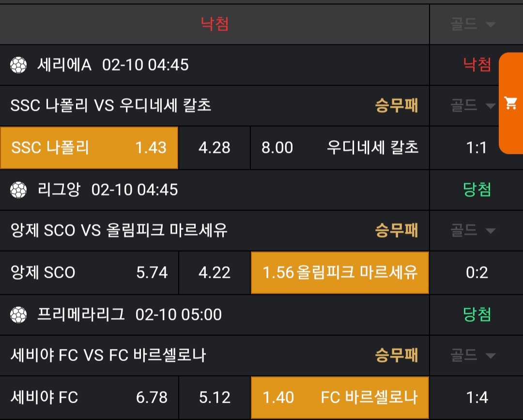Tap the soccer ball icon beside 세리에A

(18, 65)
